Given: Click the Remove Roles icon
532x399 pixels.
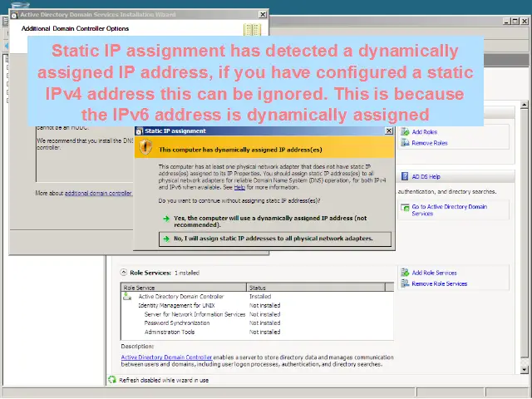Looking at the screenshot, I should coord(405,143).
